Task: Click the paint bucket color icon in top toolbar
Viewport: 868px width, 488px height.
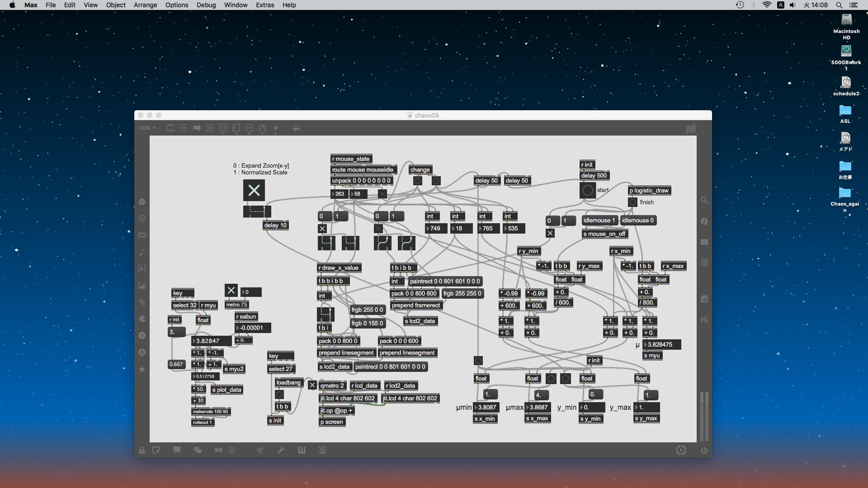Action: (296, 128)
